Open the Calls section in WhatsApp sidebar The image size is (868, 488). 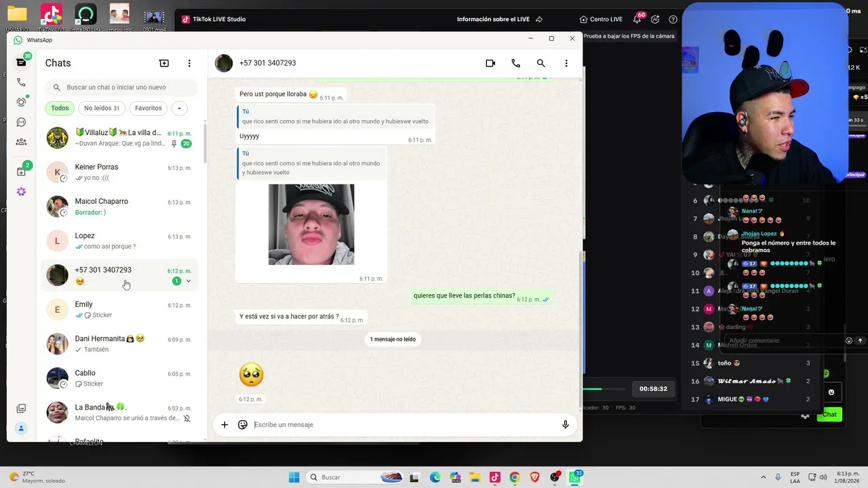point(21,82)
